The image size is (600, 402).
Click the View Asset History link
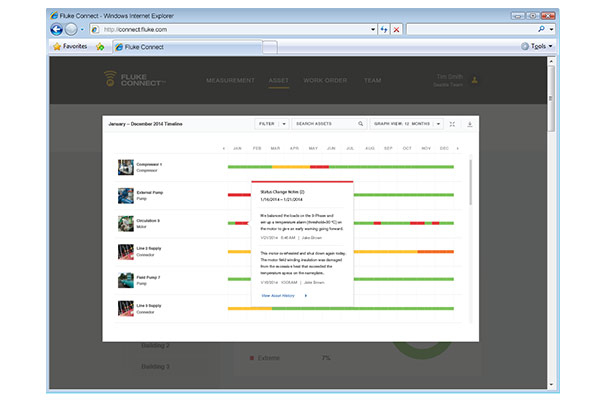[x=278, y=296]
